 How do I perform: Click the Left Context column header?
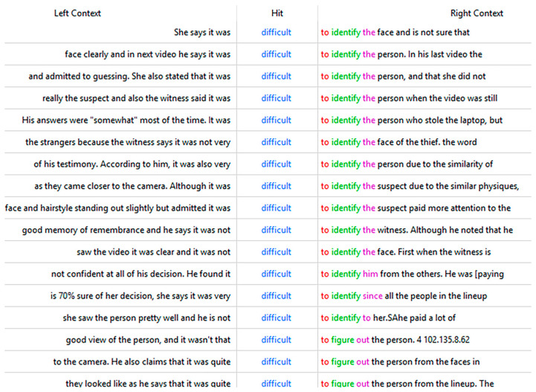tap(77, 13)
